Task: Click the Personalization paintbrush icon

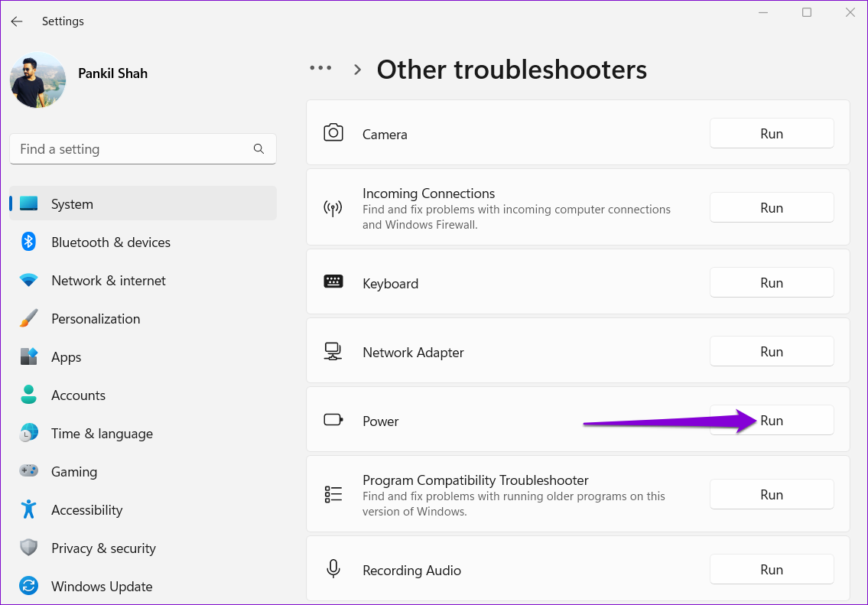Action: click(x=29, y=319)
